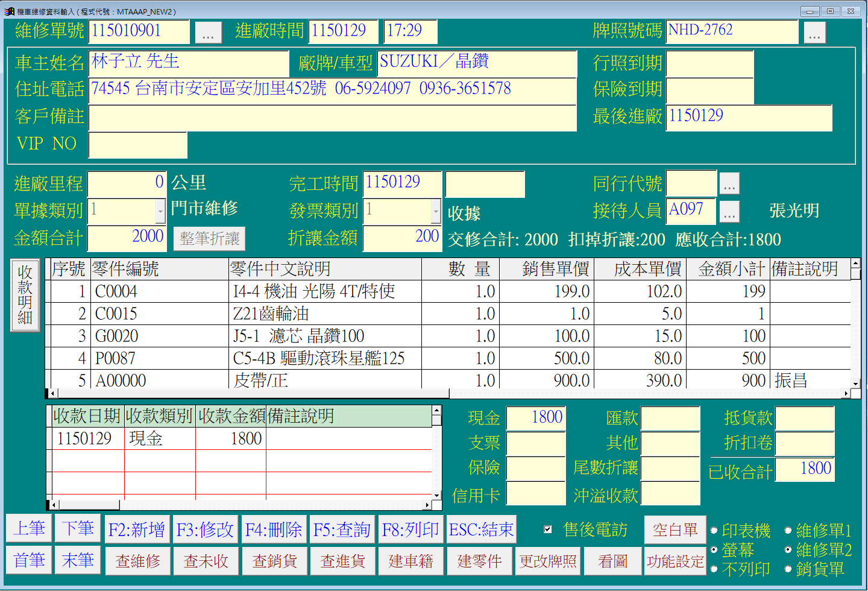Click F3:修改 to edit the record

[205, 530]
